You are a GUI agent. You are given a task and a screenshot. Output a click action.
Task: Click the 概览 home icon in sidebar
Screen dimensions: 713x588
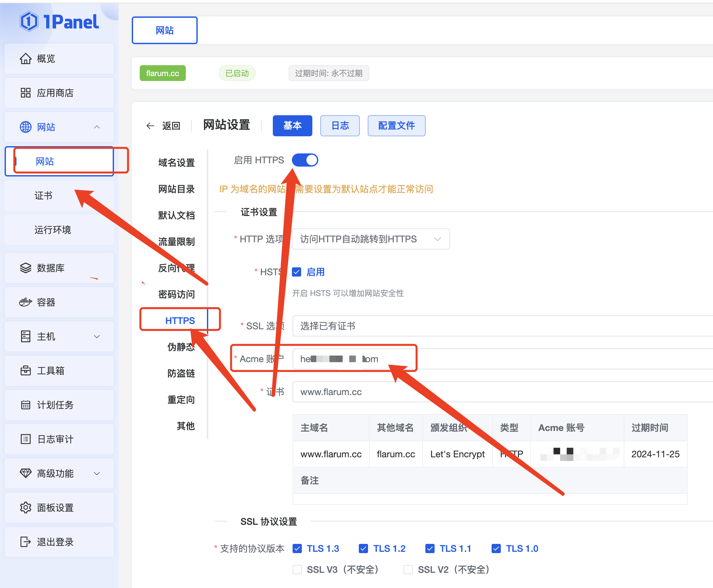click(25, 59)
